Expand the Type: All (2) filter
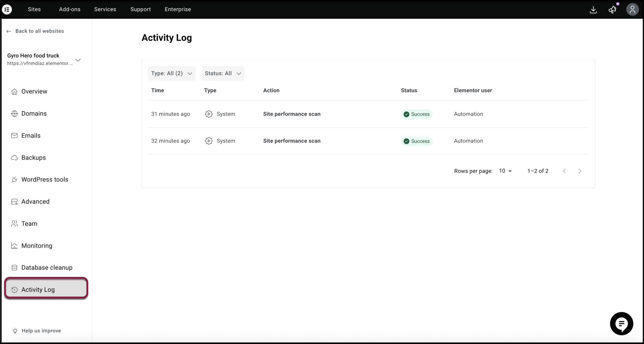 point(172,73)
